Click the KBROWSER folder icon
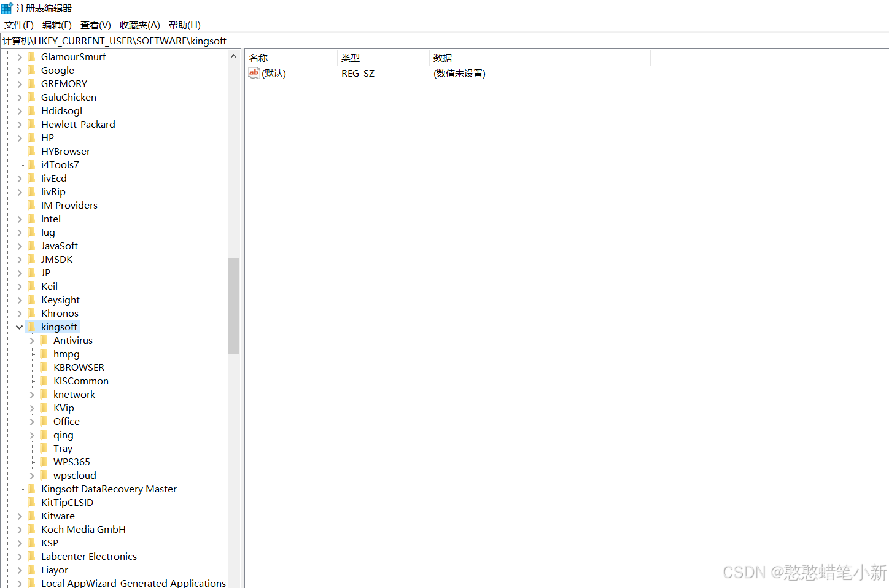This screenshot has height=588, width=889. pyautogui.click(x=44, y=367)
